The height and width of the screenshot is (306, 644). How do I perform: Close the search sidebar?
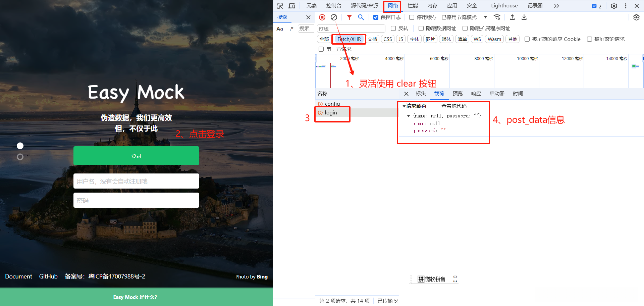(x=308, y=17)
